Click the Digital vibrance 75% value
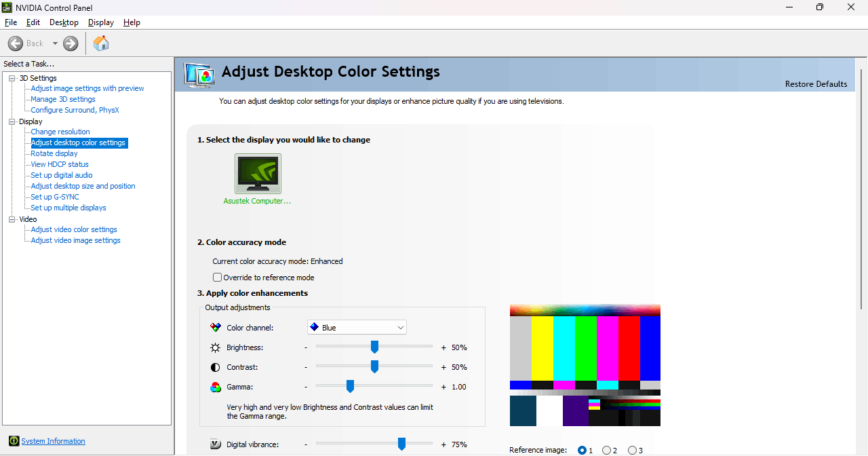The width and height of the screenshot is (868, 456). [459, 444]
